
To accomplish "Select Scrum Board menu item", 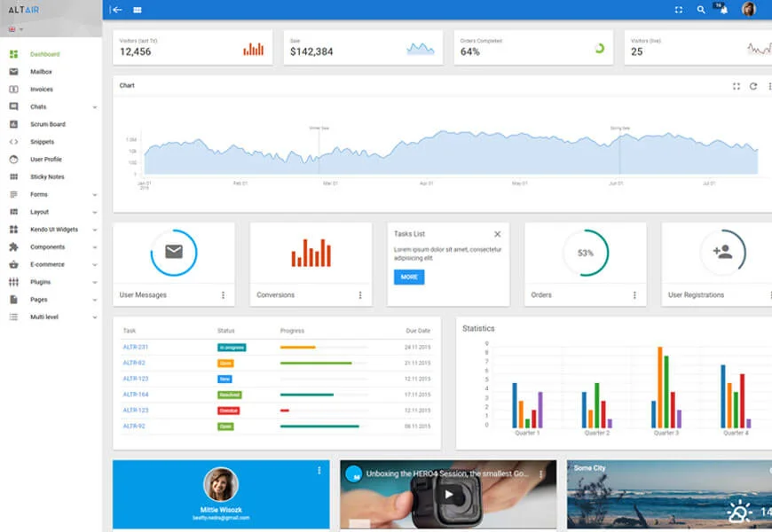I will point(48,124).
